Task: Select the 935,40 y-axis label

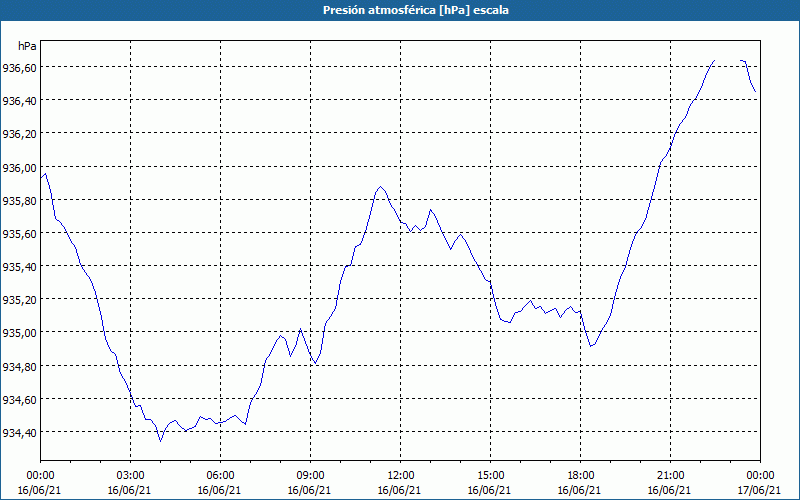Action: click(x=19, y=266)
